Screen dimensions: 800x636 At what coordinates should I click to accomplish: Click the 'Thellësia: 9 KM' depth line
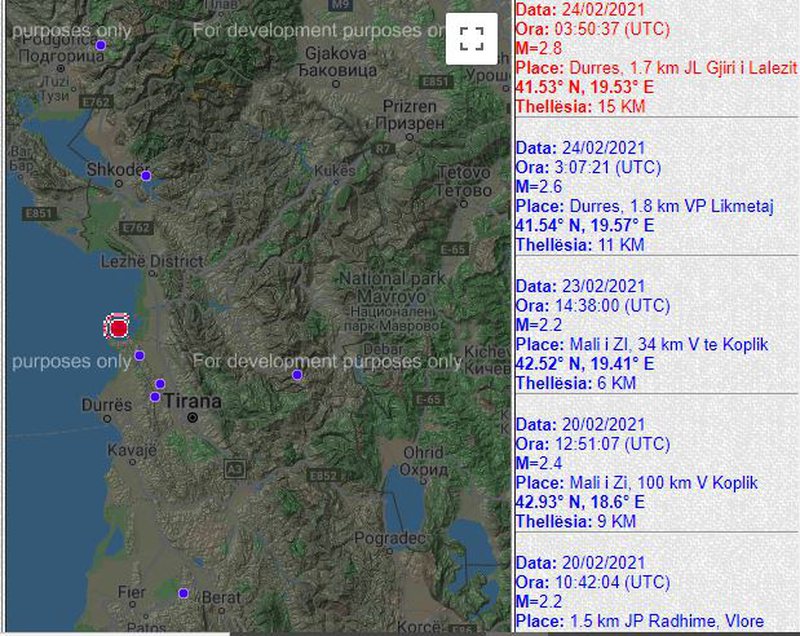576,521
